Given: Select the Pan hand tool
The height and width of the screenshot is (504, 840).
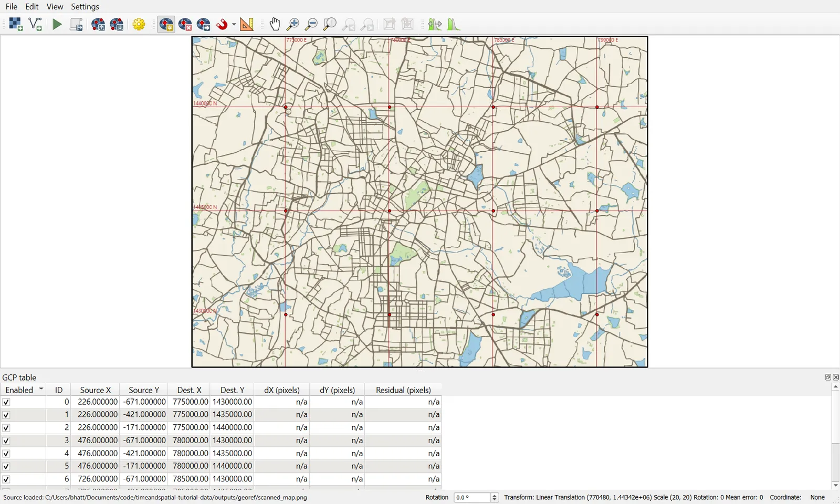Looking at the screenshot, I should [x=275, y=24].
